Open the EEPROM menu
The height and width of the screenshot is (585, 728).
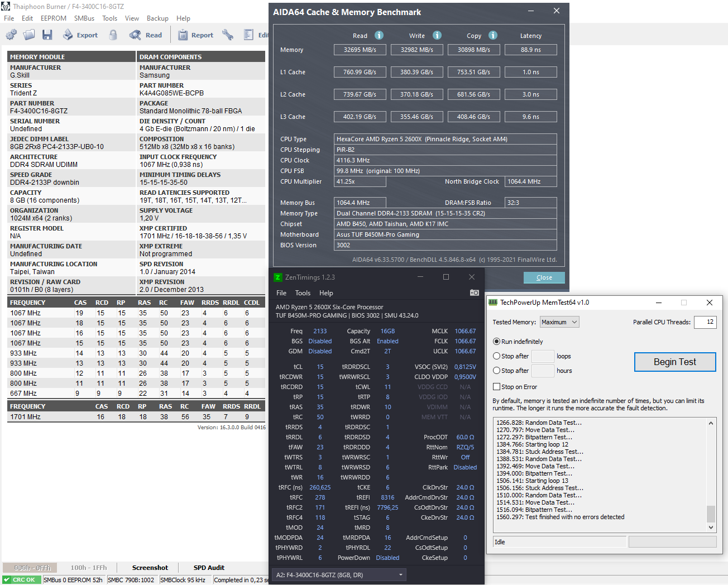[x=54, y=18]
